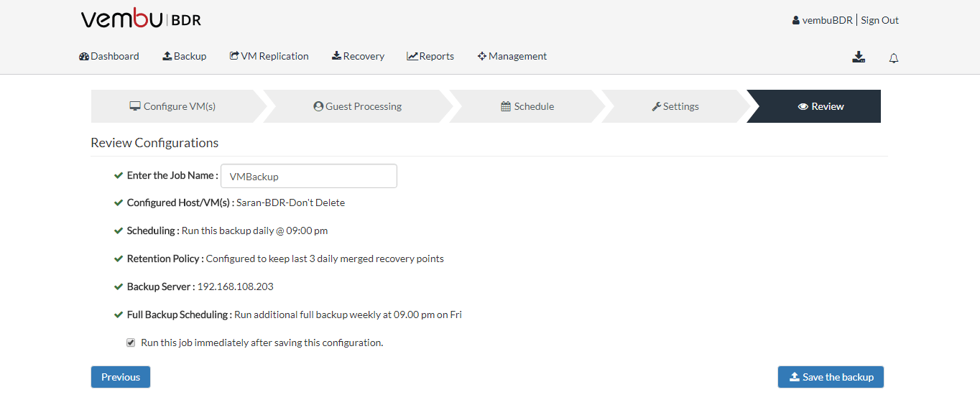Open the Reports menu
980x410 pixels.
[x=430, y=56]
